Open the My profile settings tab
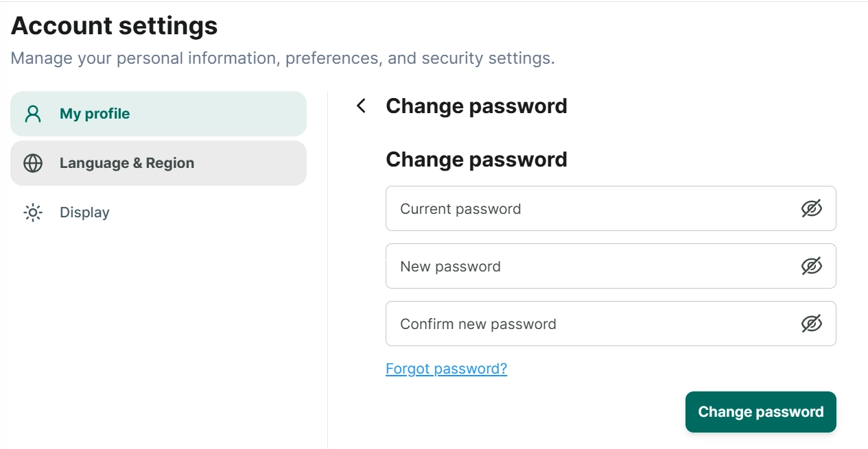Viewport: 868px width, 449px height. coord(159,114)
